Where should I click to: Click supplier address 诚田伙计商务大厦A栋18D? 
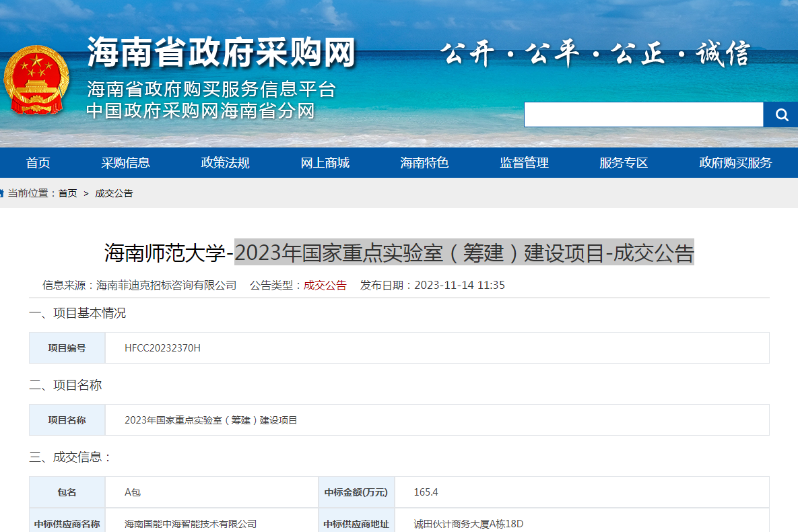[468, 524]
